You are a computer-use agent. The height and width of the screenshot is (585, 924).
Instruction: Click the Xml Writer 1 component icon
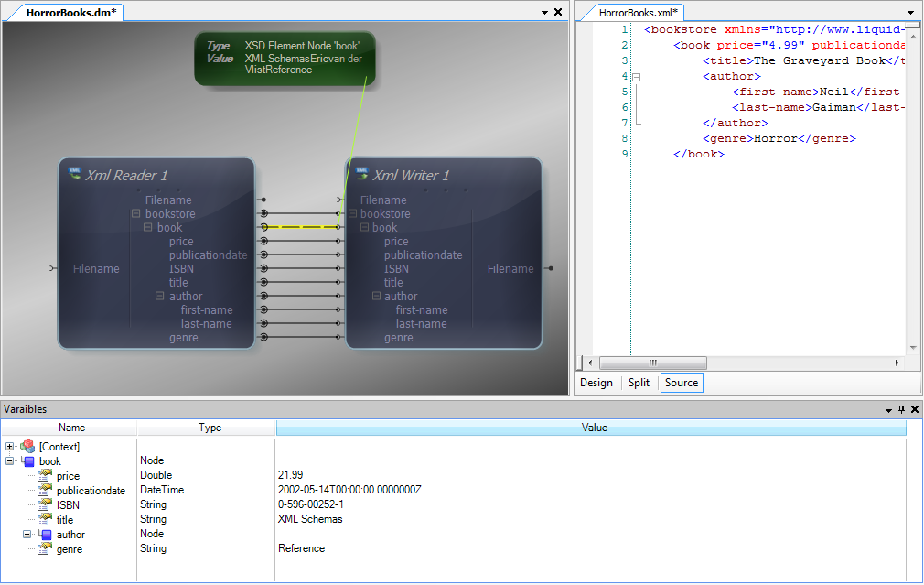click(x=361, y=173)
